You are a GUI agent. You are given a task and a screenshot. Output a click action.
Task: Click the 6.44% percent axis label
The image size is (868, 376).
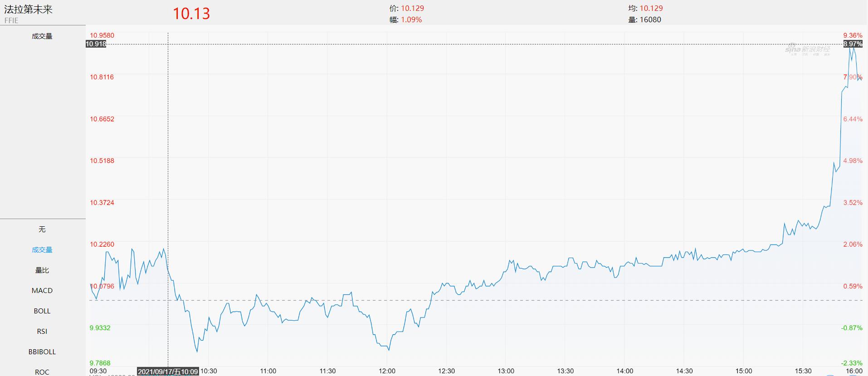[853, 119]
